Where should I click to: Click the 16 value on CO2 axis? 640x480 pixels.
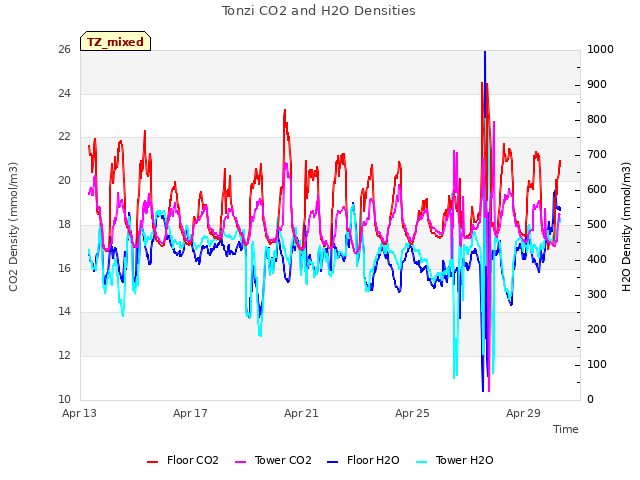click(x=64, y=268)
